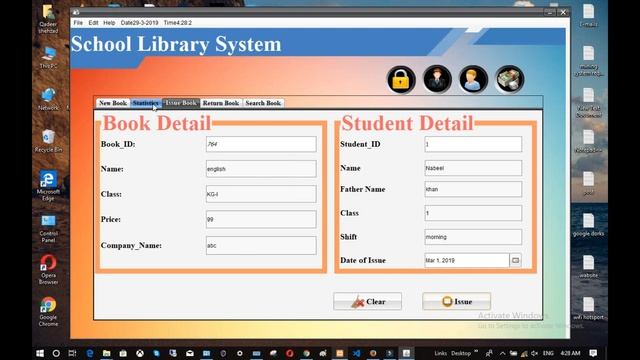The width and height of the screenshot is (640, 360).
Task: Select the This PC desktop icon
Action: [48, 58]
